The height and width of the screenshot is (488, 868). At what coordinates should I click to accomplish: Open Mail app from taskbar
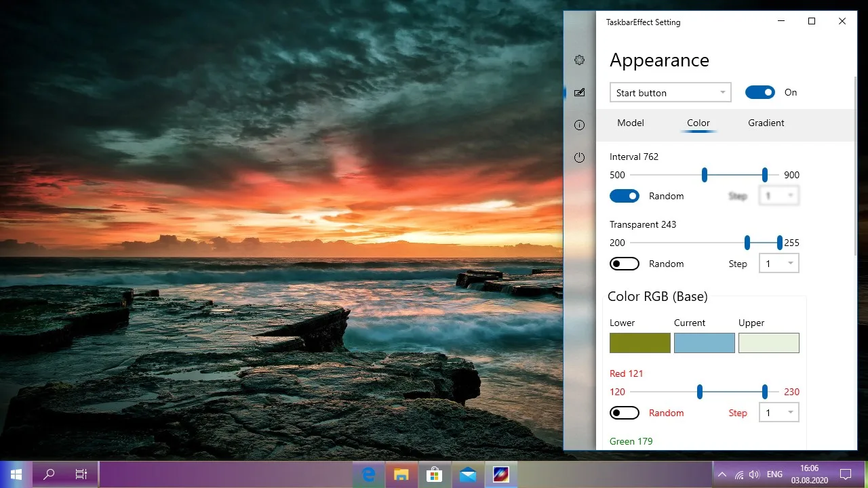tap(467, 474)
